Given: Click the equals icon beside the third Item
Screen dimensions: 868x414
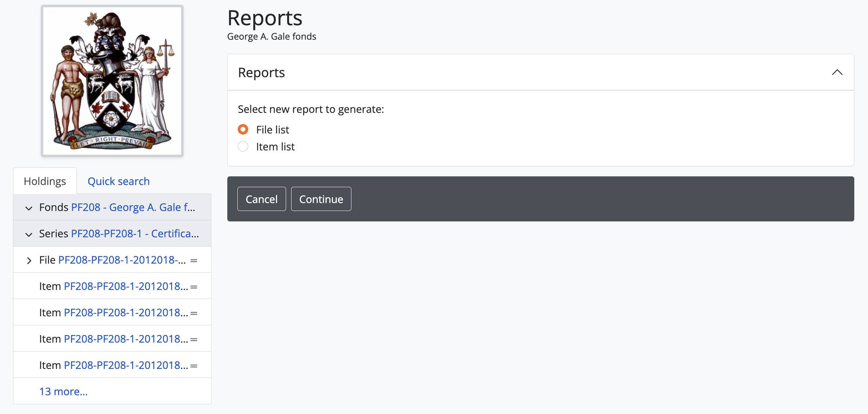Looking at the screenshot, I should coord(194,339).
